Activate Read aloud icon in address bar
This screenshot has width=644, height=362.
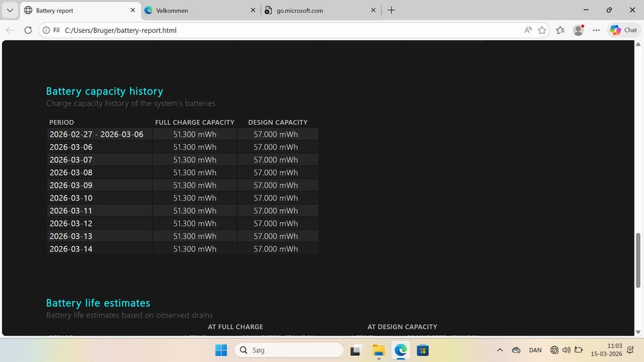(528, 30)
